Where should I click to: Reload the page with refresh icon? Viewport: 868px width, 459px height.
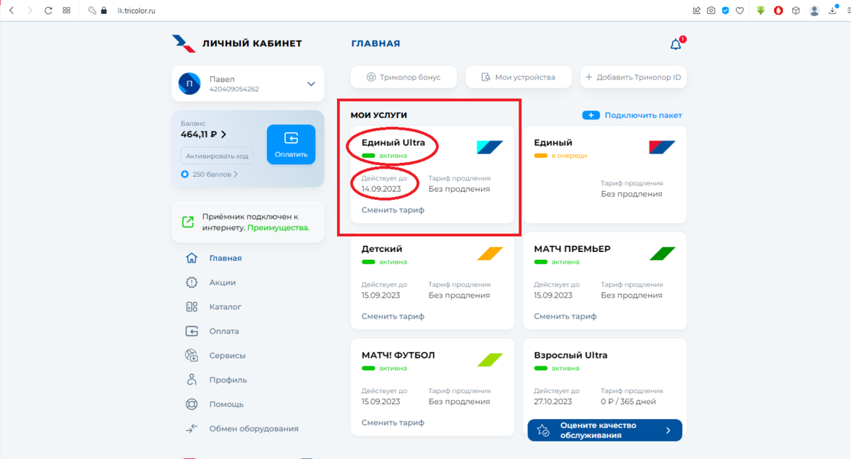tap(48, 11)
